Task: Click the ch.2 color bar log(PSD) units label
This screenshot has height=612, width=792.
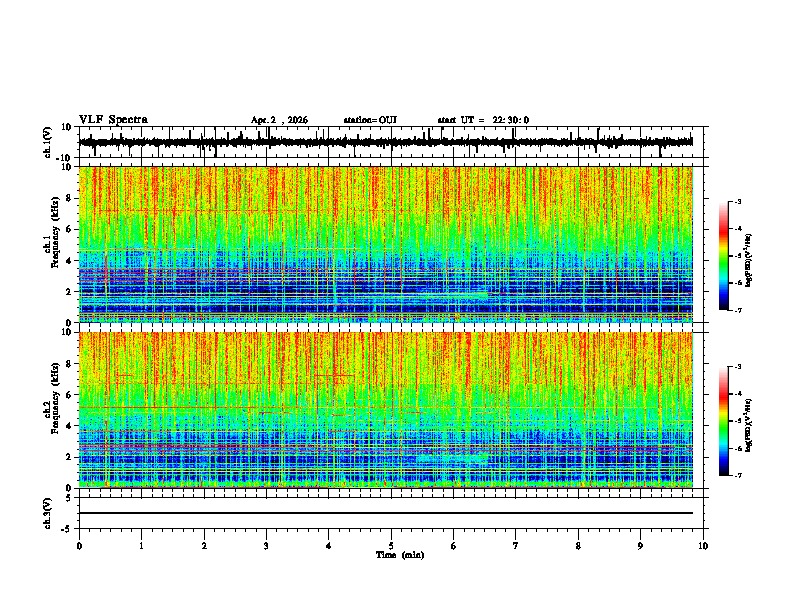Action: (x=749, y=425)
